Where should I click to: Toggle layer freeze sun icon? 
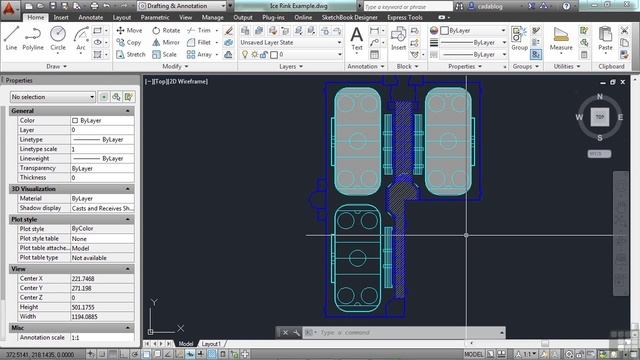click(x=254, y=54)
